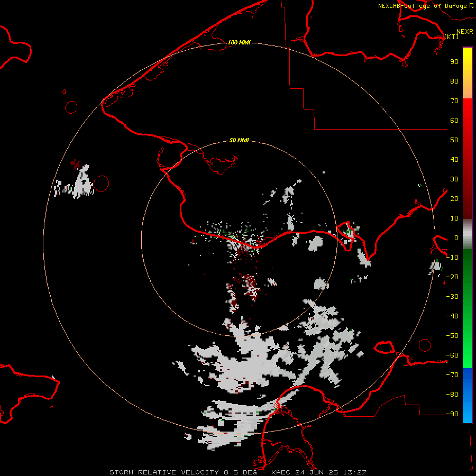This screenshot has width=476, height=476.
Task: Click the [KT] units label above the color scale
Action: [452, 36]
